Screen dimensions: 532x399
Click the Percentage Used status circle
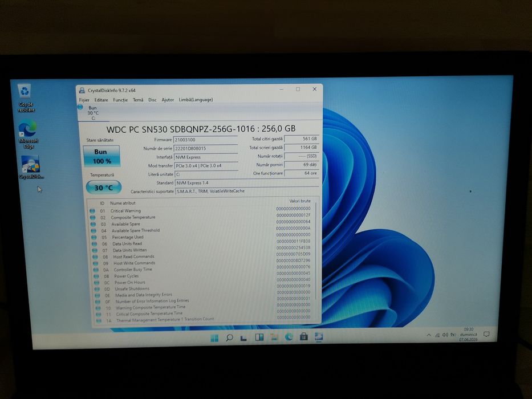(94, 237)
